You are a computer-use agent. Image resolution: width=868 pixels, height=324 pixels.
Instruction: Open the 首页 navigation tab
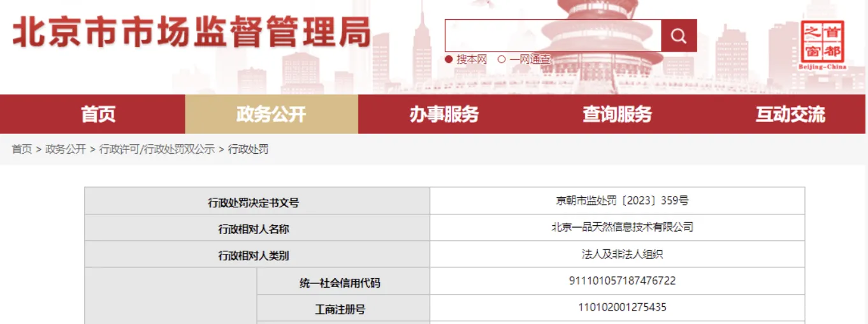98,114
